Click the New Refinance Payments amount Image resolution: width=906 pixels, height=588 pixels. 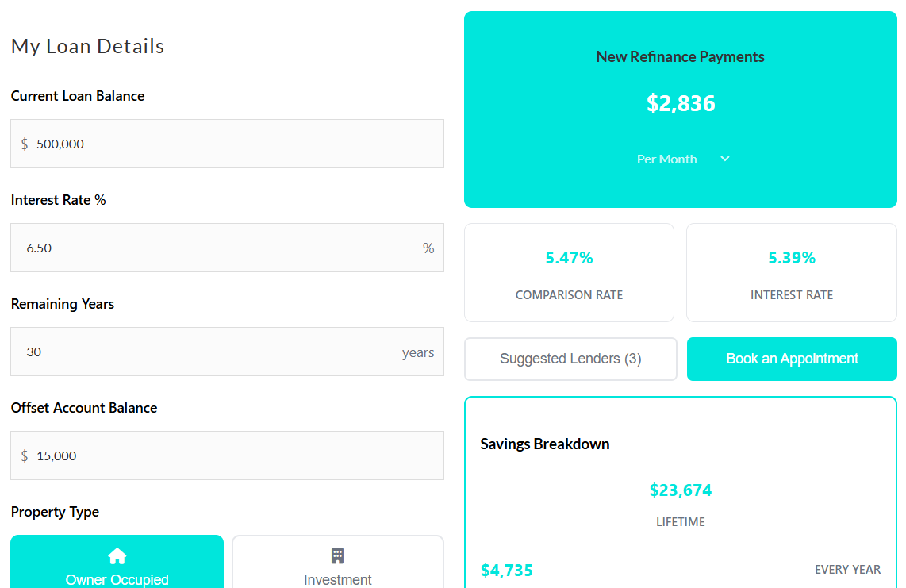point(681,103)
